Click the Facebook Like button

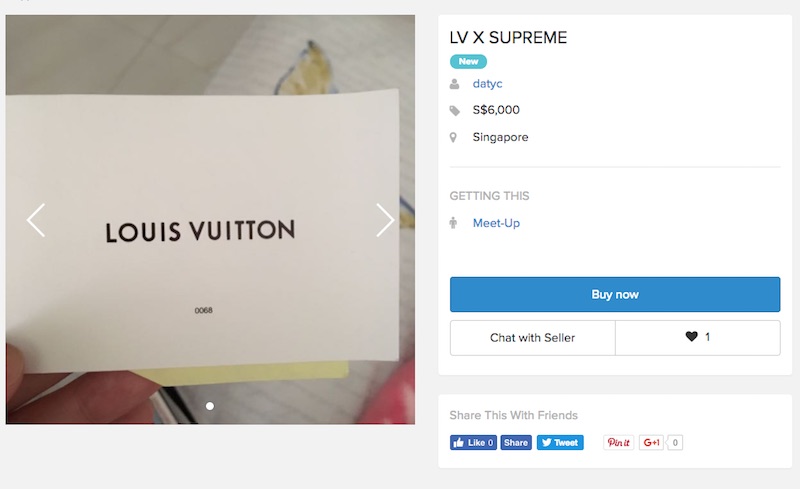473,442
